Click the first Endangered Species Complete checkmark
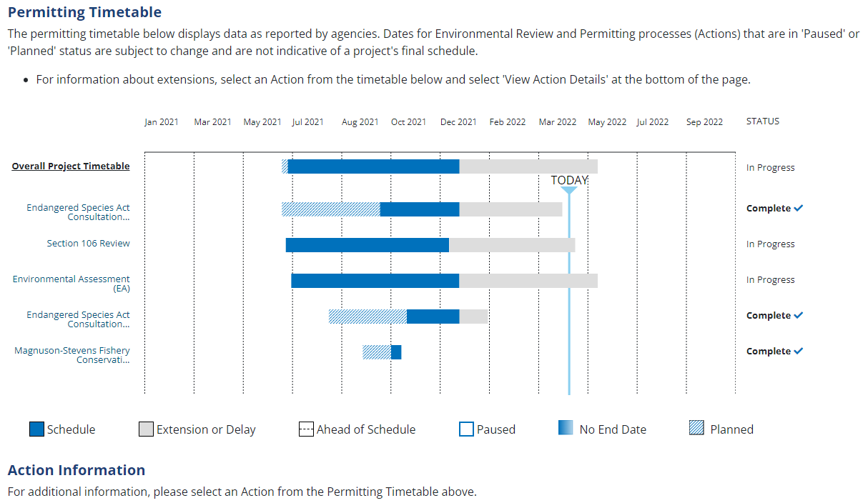 (x=799, y=208)
